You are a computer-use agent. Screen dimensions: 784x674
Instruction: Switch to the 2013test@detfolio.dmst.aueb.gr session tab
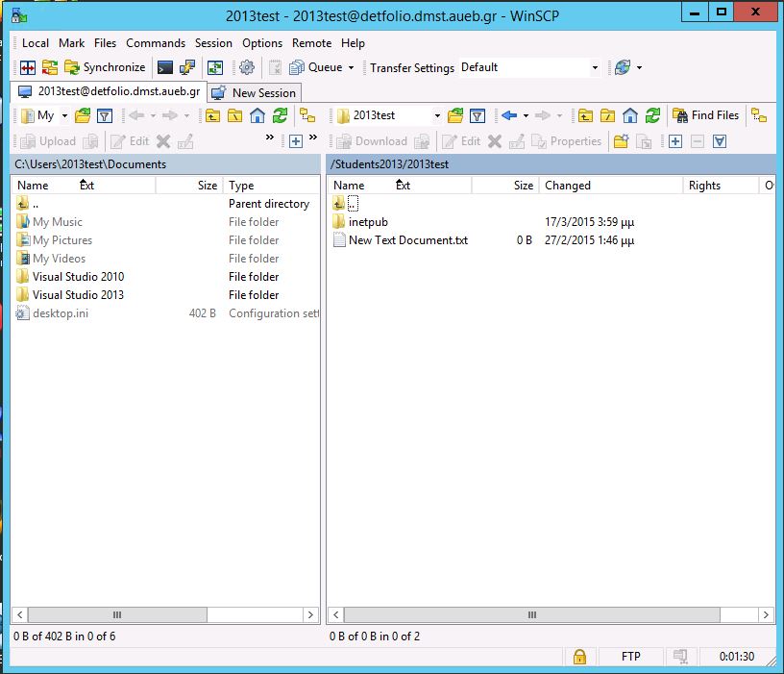[109, 91]
